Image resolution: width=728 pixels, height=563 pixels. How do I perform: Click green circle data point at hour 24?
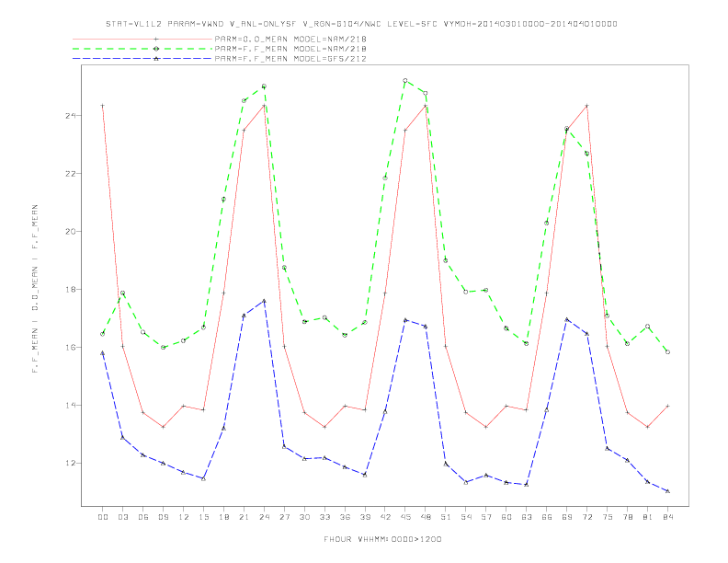tap(264, 86)
